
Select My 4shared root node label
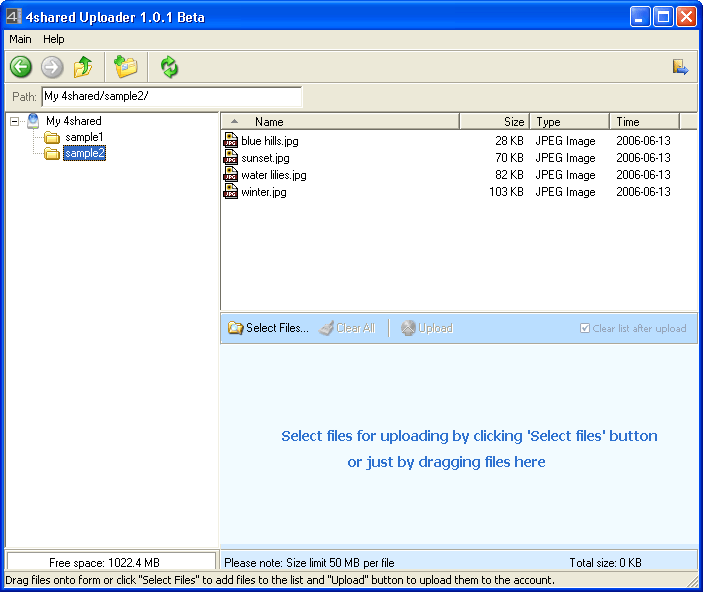[74, 121]
